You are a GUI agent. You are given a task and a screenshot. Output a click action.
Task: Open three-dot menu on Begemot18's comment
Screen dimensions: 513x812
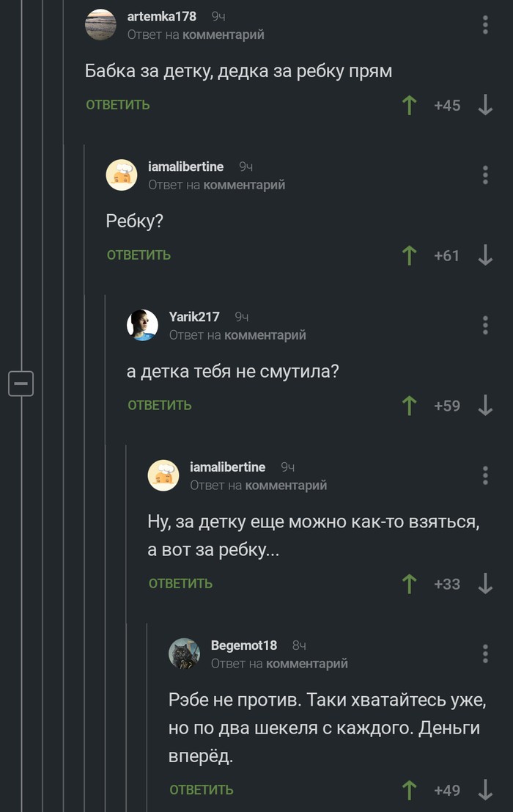485,654
